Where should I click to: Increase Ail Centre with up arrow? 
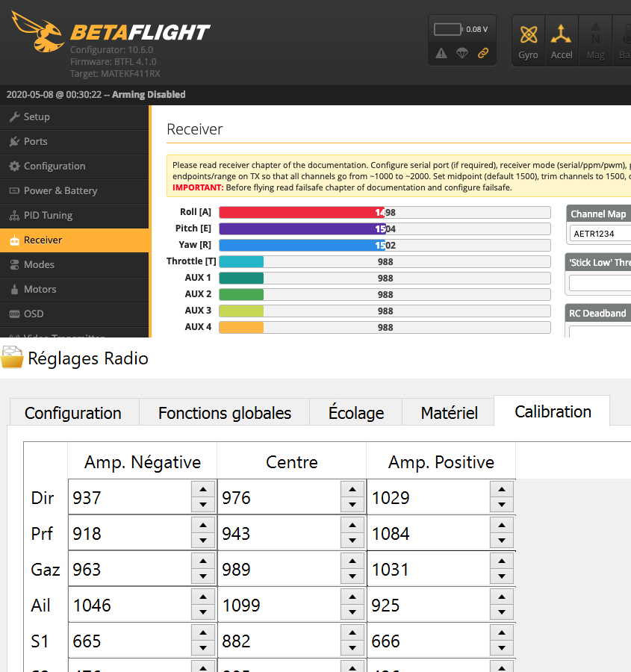(x=352, y=597)
